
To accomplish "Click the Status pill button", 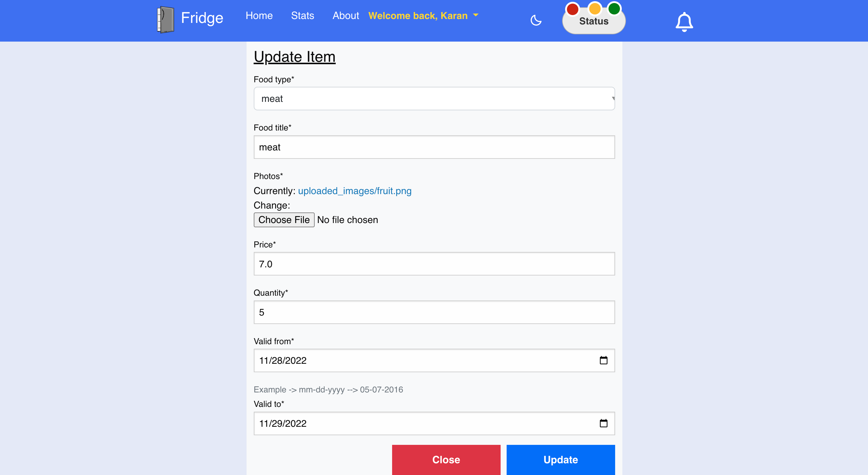I will 593,21.
